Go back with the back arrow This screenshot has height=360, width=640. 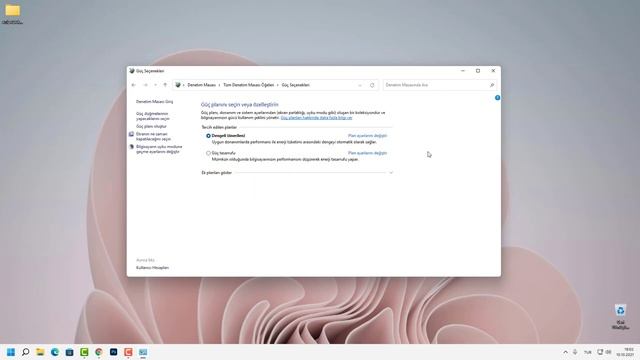point(134,85)
